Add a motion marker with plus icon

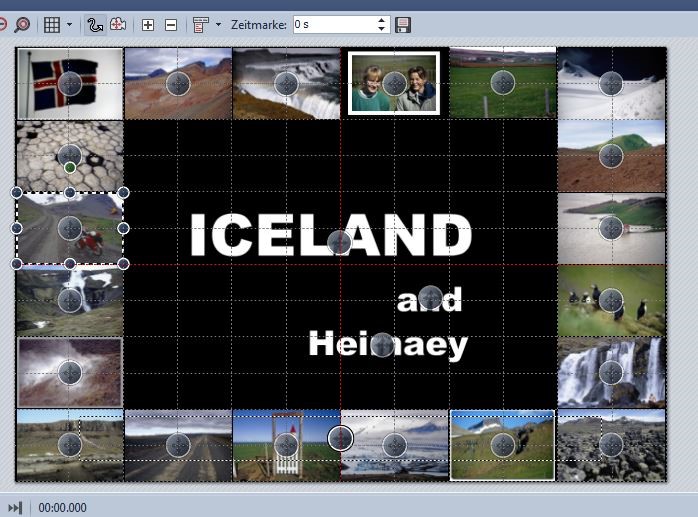[x=148, y=24]
